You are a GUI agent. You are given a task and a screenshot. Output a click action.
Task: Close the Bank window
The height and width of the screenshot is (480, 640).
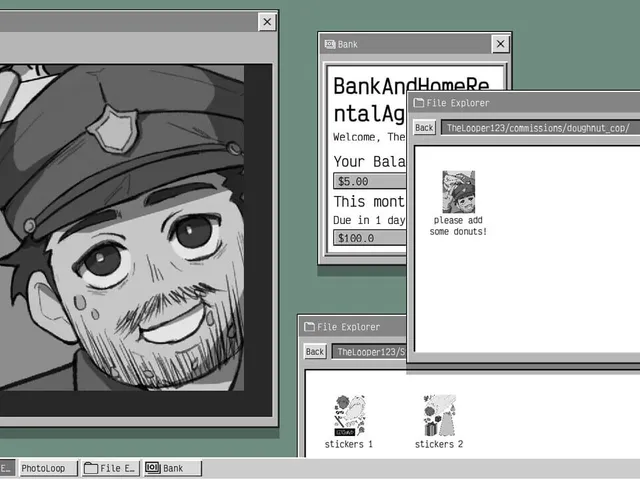(x=500, y=44)
